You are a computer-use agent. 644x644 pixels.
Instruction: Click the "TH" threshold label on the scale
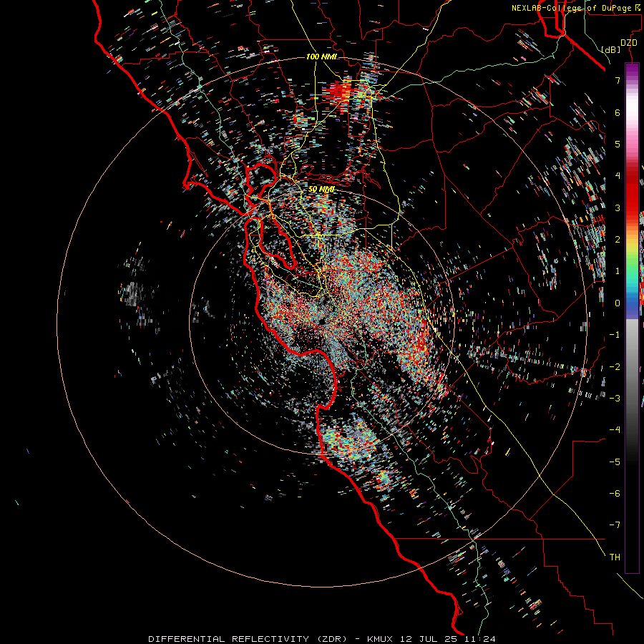click(615, 557)
